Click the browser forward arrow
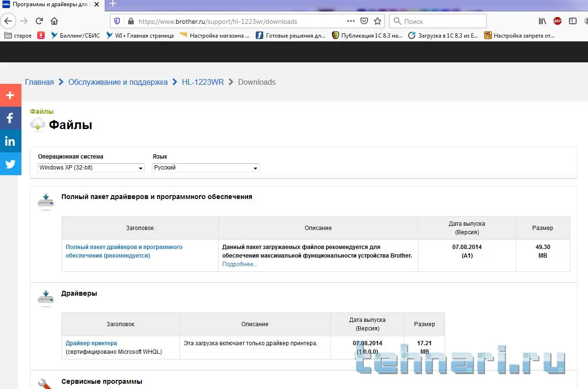This screenshot has height=389, width=588. [24, 21]
